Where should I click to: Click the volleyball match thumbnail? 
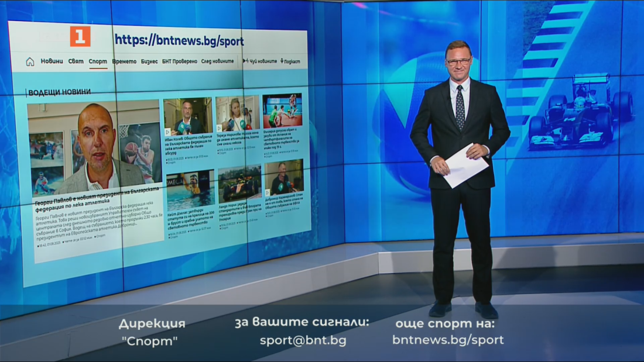282,111
